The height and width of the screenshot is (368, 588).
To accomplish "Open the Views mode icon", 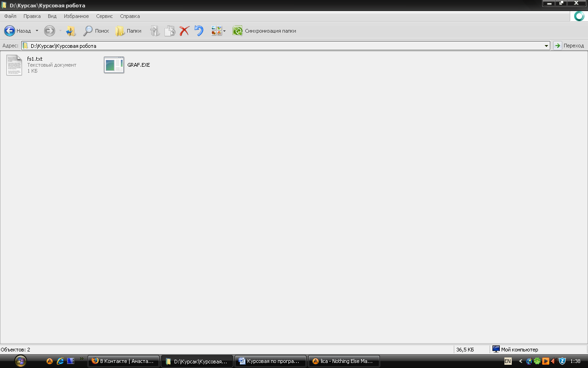I will pos(216,31).
